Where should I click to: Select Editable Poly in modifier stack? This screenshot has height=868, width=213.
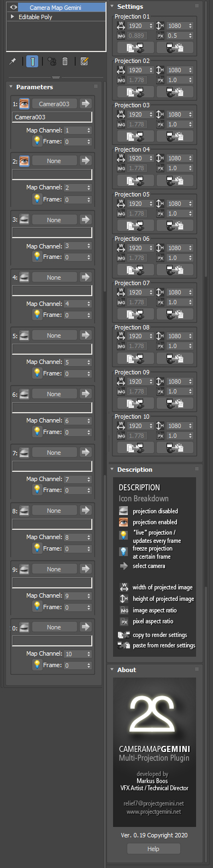pyautogui.click(x=35, y=17)
